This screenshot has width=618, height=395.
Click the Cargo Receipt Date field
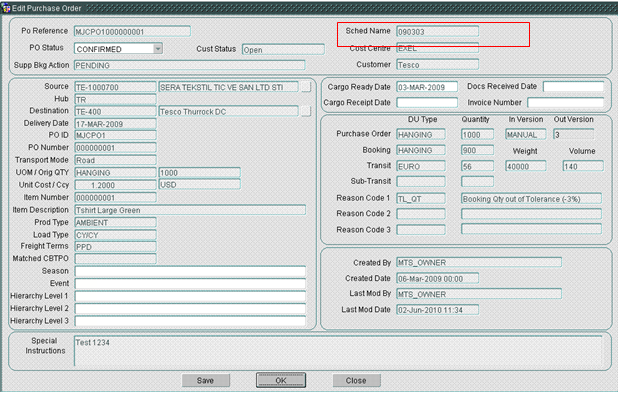coord(427,102)
